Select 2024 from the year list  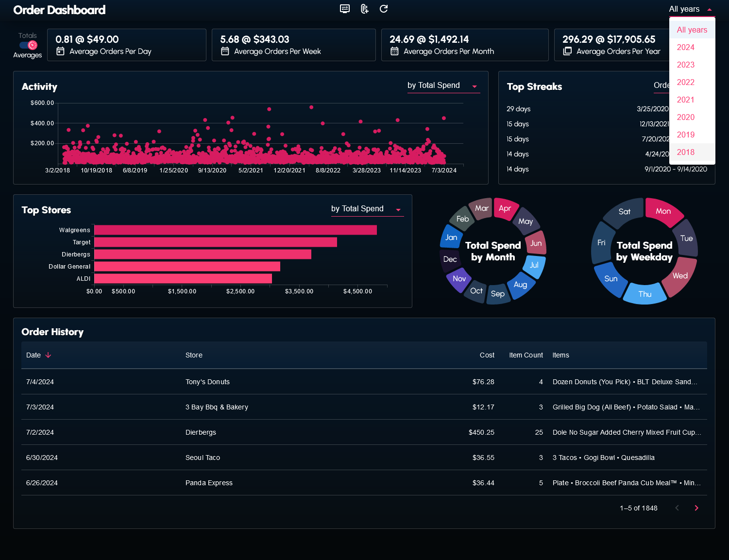point(686,47)
